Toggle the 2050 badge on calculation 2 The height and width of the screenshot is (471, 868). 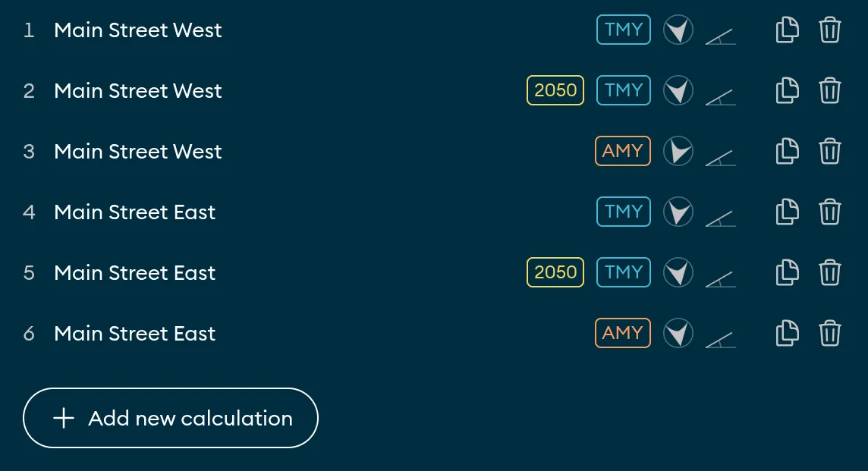[555, 90]
